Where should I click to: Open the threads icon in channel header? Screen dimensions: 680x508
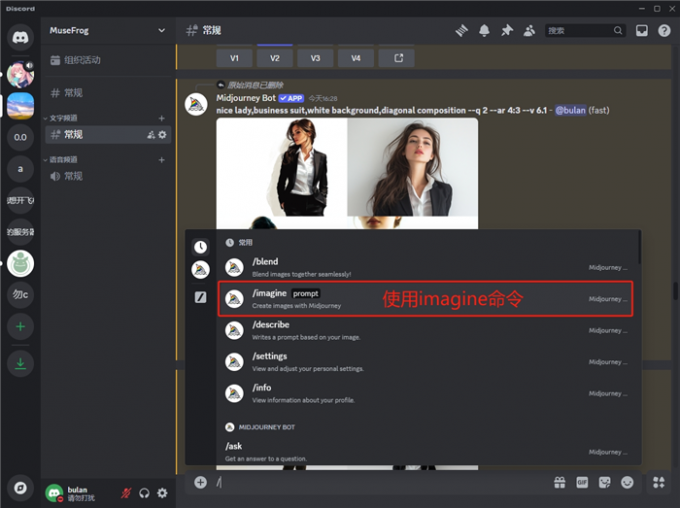point(461,30)
